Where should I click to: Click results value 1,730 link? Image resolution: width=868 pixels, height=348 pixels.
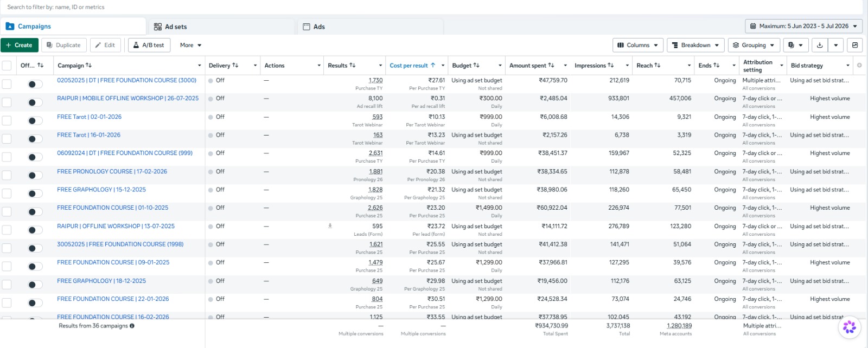(x=375, y=80)
